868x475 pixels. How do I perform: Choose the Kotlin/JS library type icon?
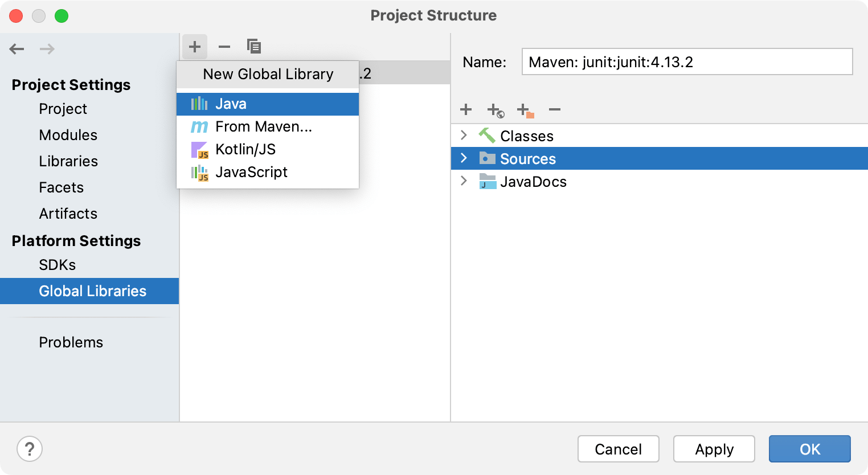pos(200,149)
